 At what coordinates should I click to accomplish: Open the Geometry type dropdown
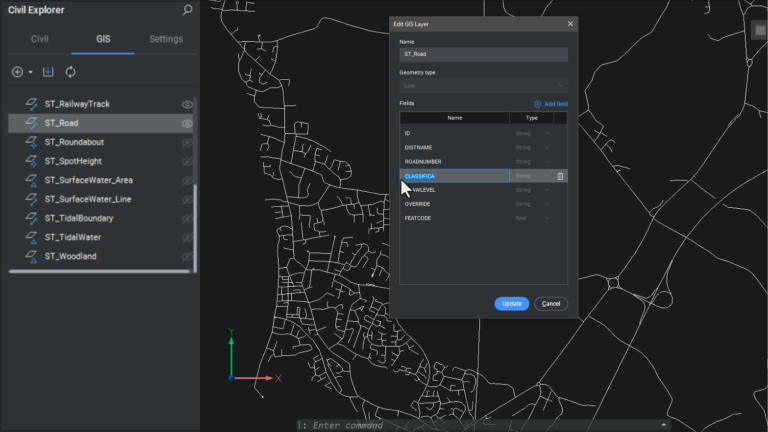(x=483, y=86)
